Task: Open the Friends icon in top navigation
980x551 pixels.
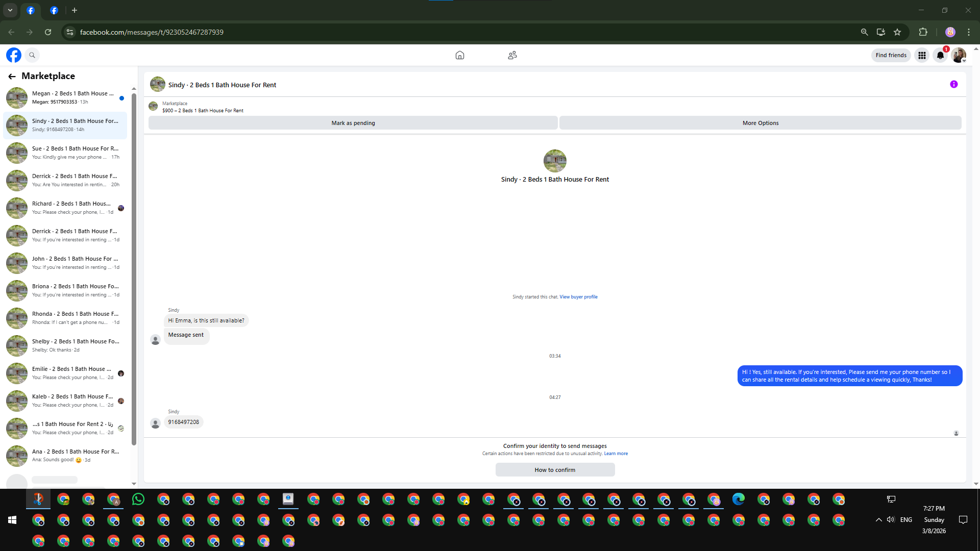Action: click(x=512, y=55)
